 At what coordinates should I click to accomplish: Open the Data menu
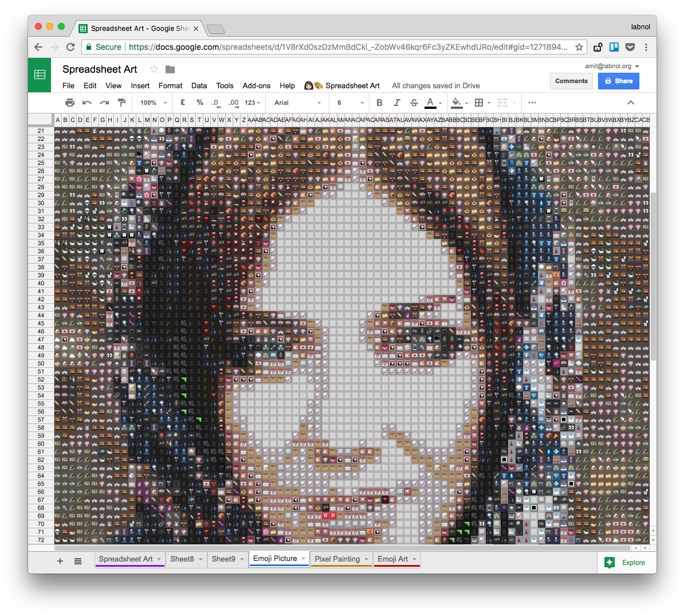(x=199, y=85)
